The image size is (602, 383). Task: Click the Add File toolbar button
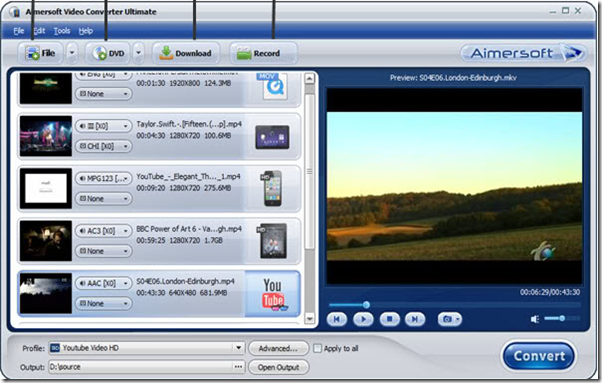pyautogui.click(x=40, y=53)
